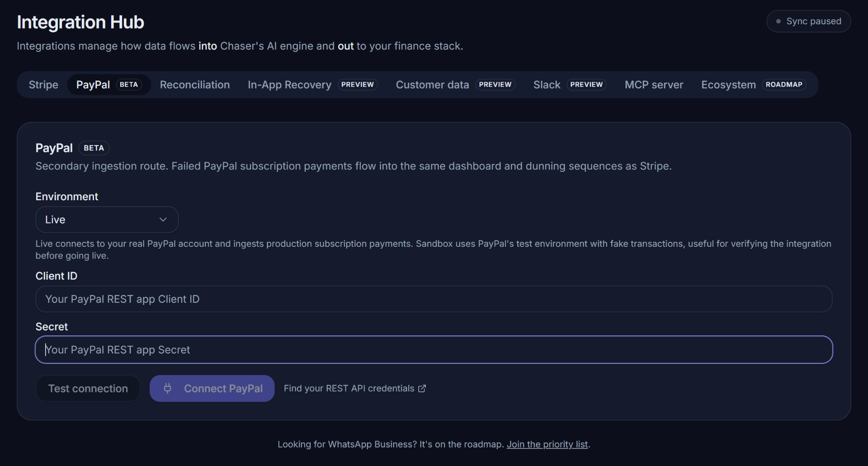This screenshot has width=868, height=466.
Task: Click the Secret label
Action: pos(52,327)
